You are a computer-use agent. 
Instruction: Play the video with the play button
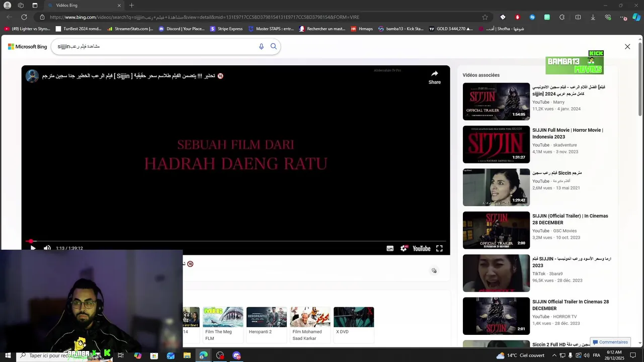33,248
